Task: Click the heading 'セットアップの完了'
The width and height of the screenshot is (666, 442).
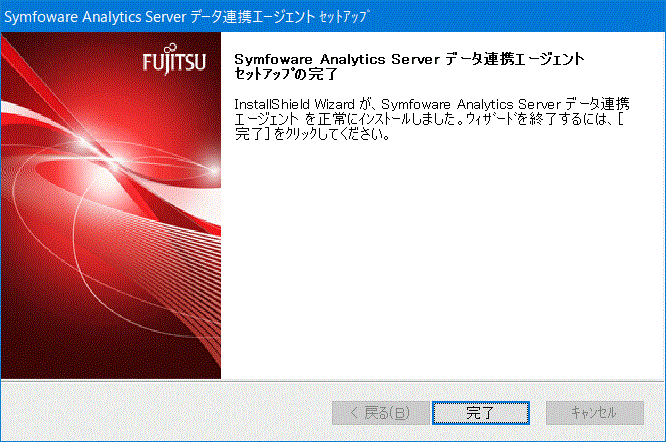Action: pyautogui.click(x=286, y=74)
